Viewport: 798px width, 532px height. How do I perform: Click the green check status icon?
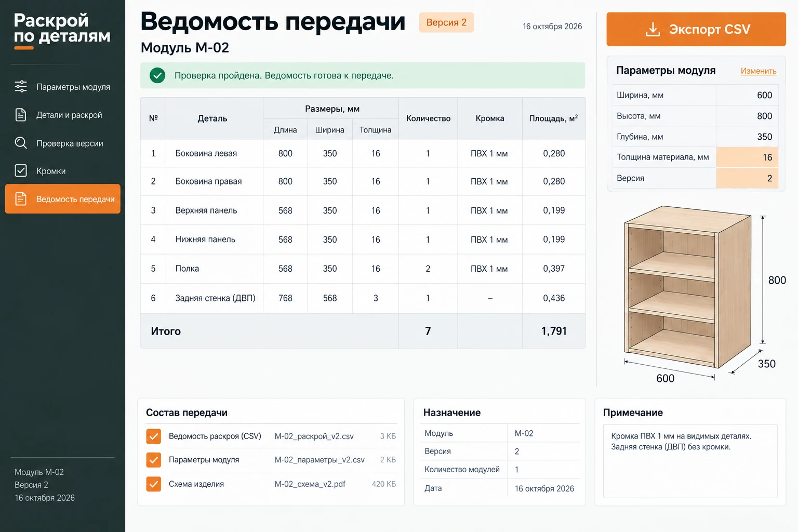click(x=157, y=75)
